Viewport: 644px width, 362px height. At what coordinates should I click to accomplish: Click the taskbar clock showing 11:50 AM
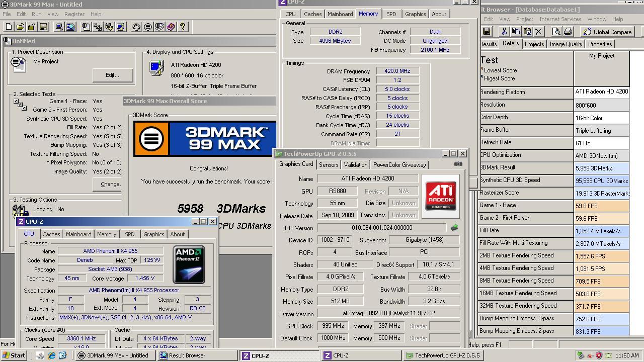(626, 355)
